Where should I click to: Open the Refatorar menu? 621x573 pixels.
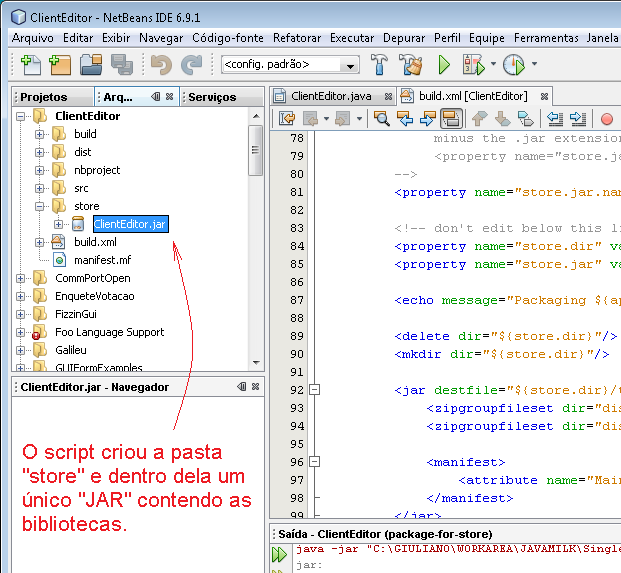click(x=297, y=38)
